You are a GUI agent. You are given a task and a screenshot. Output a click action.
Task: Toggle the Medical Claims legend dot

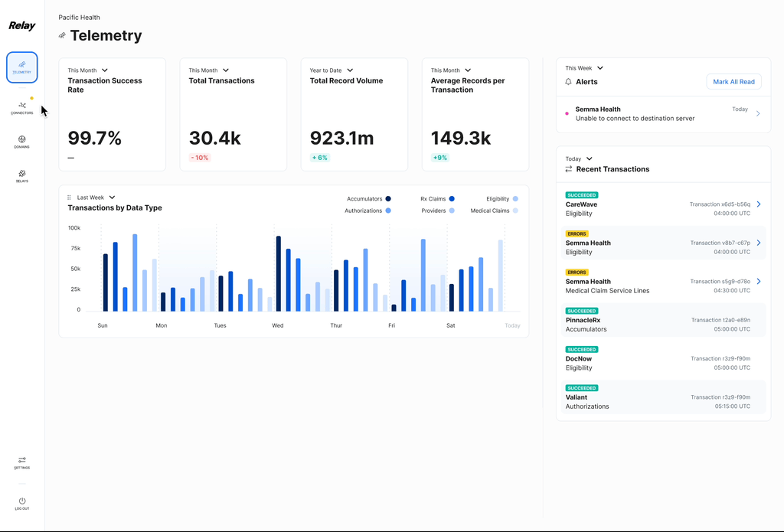click(515, 211)
